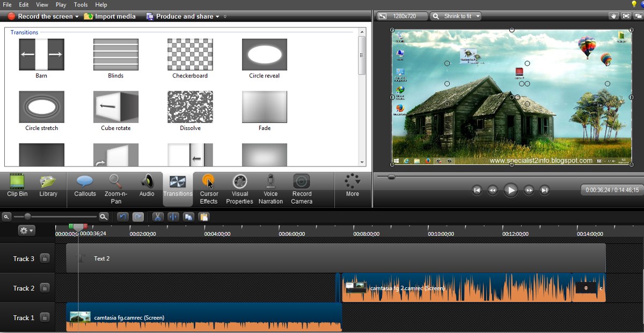
Task: Select the Circle reveal transition
Action: [x=264, y=59]
